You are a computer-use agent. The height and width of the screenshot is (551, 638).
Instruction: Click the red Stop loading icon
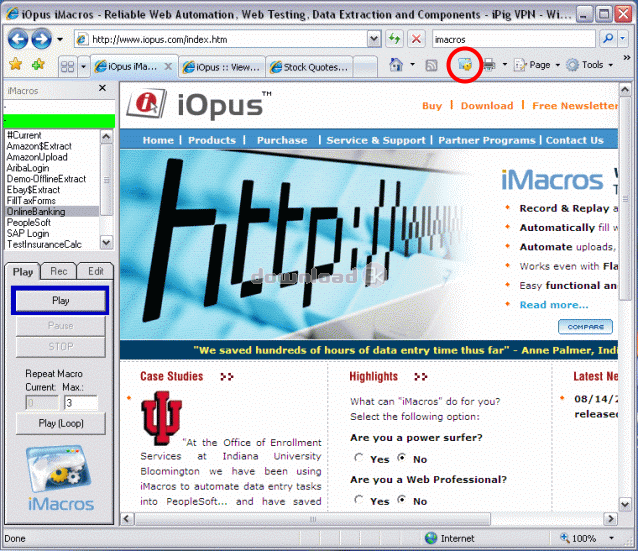416,38
